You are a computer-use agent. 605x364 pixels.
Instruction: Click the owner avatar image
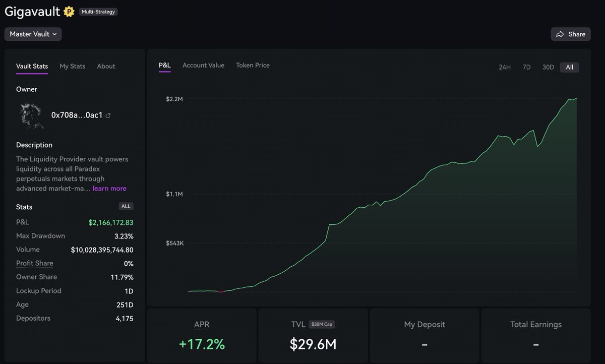[x=32, y=115]
